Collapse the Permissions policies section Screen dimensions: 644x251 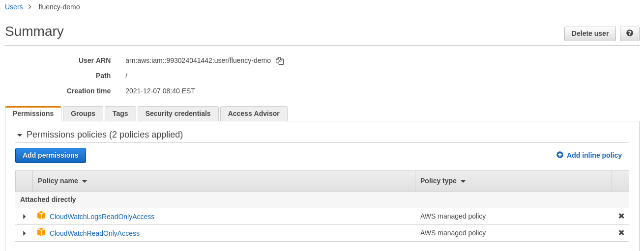[x=20, y=135]
